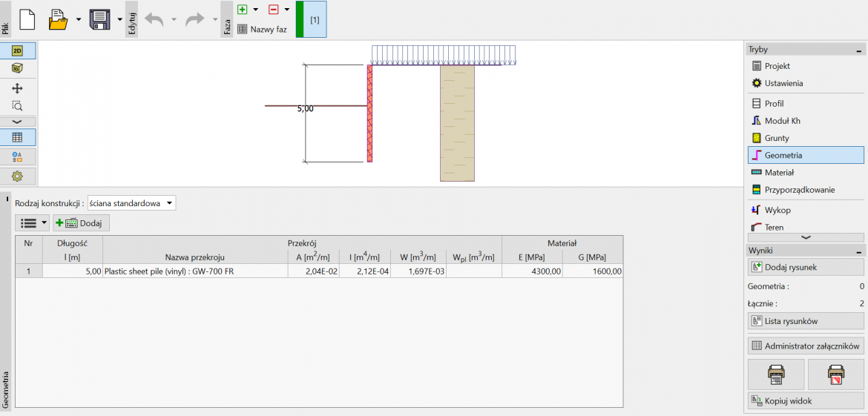Screen dimensions: 868x416
Task: Open view settings gear icon
Action: (18, 176)
